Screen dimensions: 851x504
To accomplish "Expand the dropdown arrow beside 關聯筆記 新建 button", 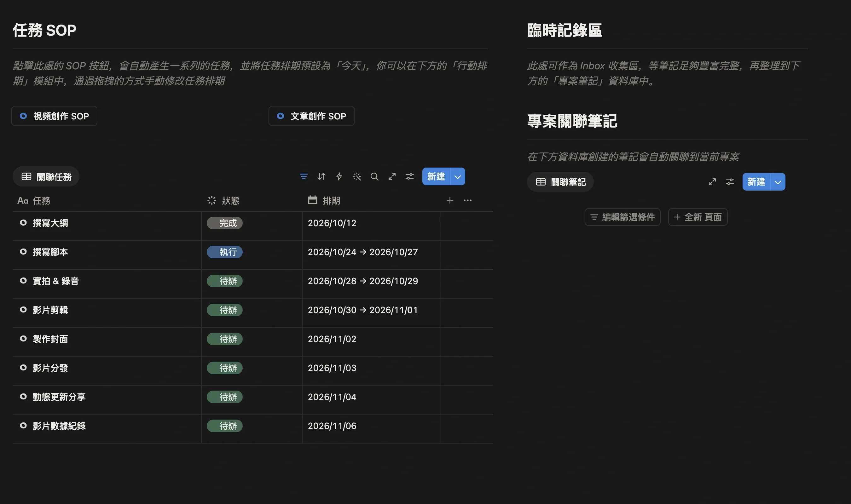I will [778, 182].
